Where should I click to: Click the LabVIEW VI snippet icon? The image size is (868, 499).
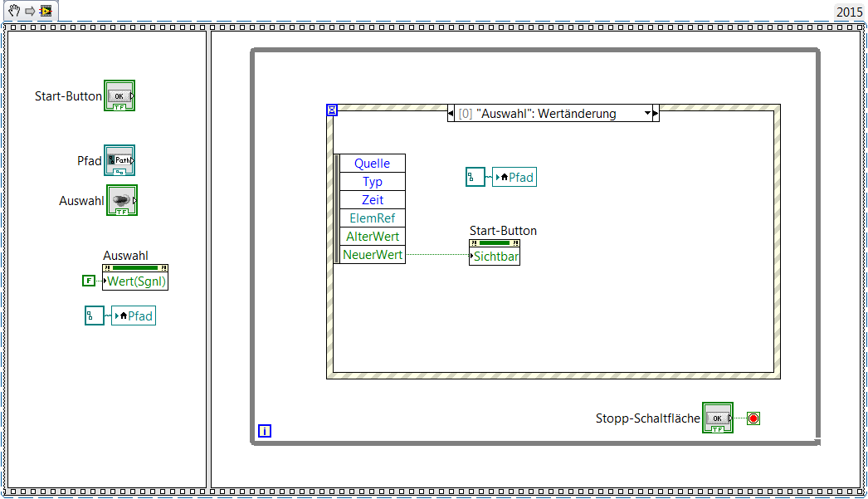click(x=46, y=11)
